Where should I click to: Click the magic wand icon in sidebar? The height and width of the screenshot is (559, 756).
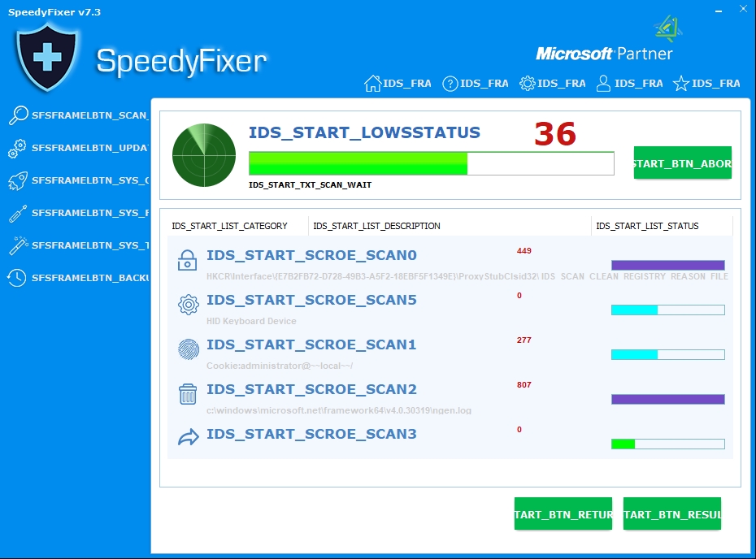19,245
